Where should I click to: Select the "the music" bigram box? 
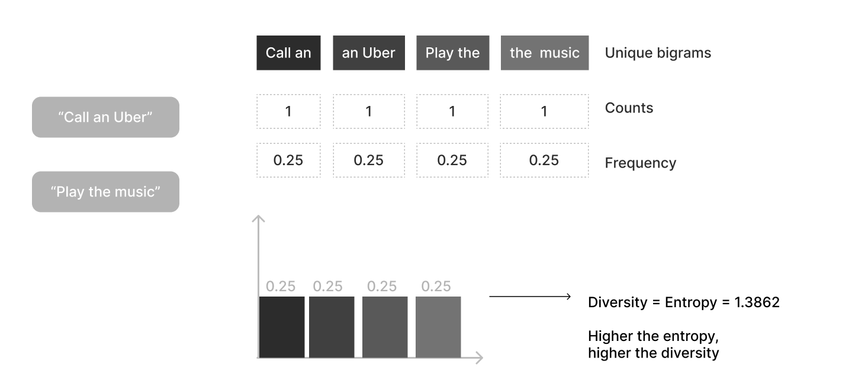[x=544, y=53]
